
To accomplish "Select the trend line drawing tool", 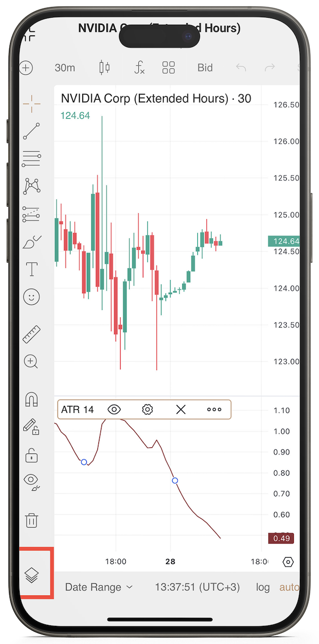I will pos(31,131).
